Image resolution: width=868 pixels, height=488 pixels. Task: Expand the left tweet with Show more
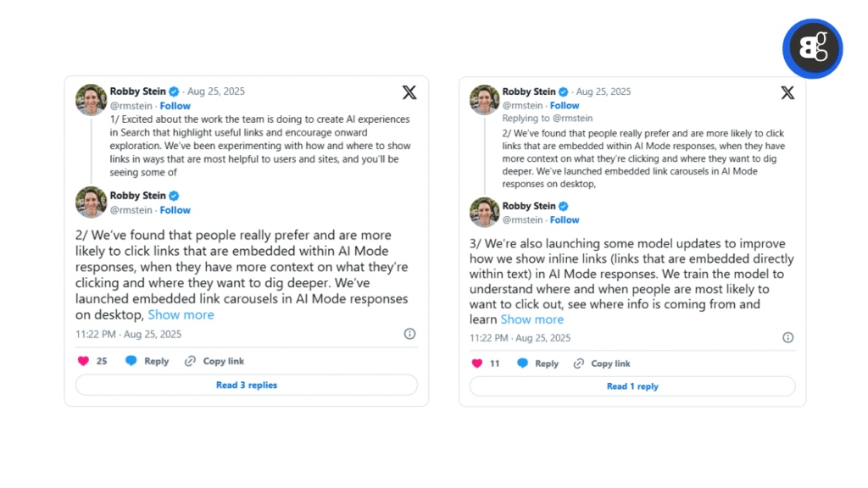(181, 314)
